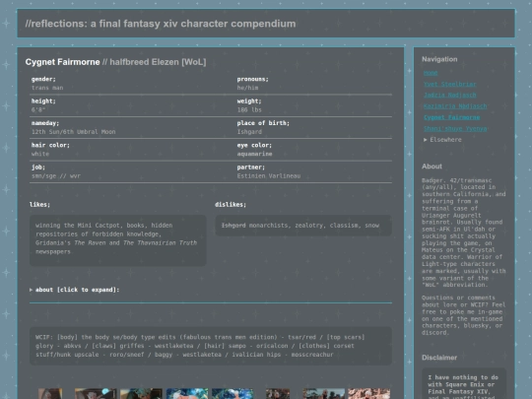Click the 'pronouns;' field label
This screenshot has height=399, width=532.
253,80
